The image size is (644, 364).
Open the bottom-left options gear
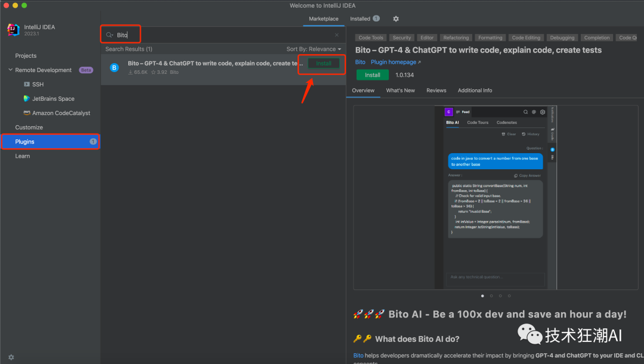(11, 357)
